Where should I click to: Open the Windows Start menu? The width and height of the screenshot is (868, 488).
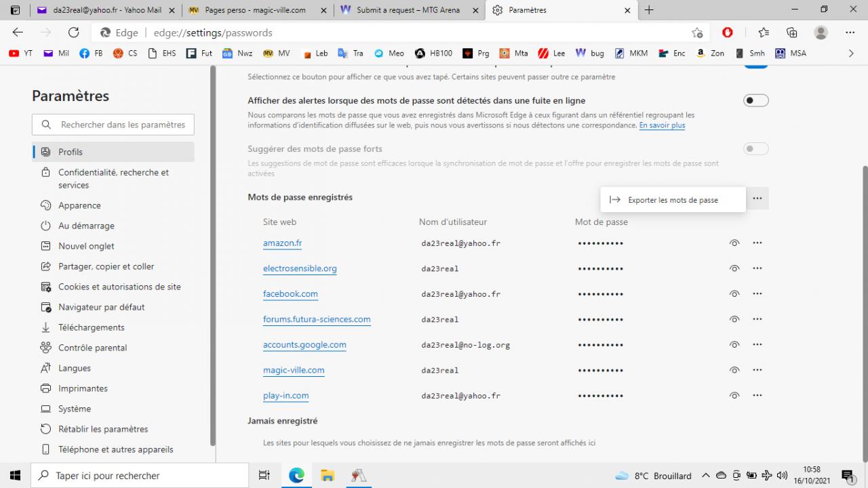pyautogui.click(x=16, y=475)
